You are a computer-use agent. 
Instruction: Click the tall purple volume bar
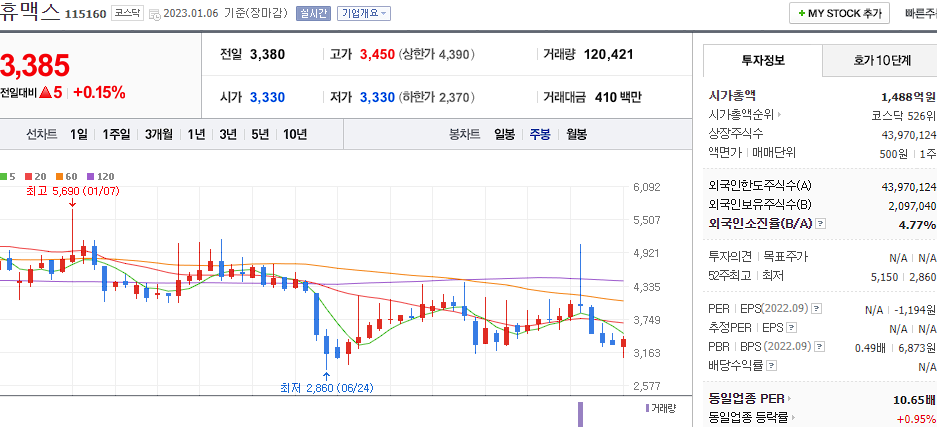580,414
